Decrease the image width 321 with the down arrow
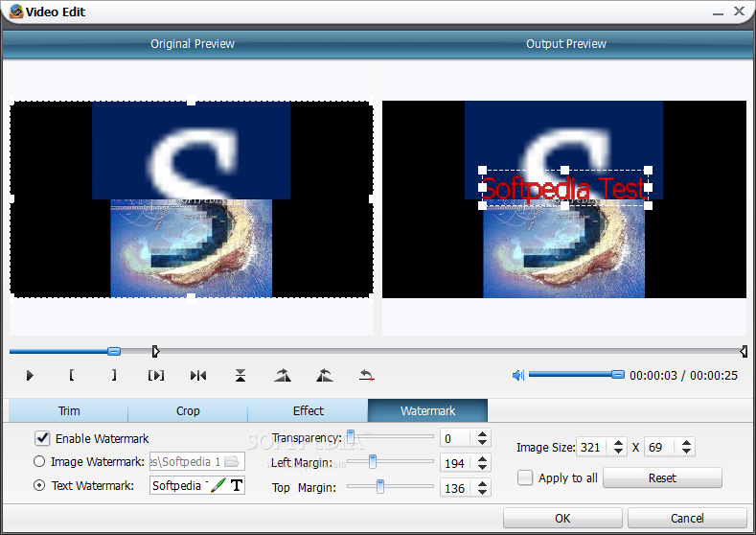 (x=618, y=451)
